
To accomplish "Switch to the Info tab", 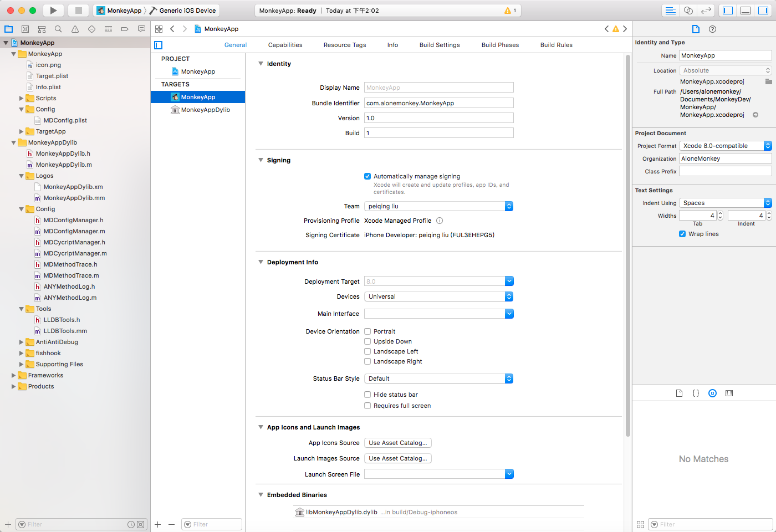I will click(x=392, y=45).
